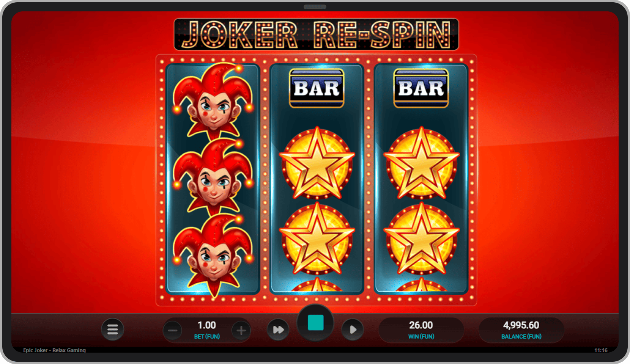
Task: Toggle the fast-forward turbo spin button
Action: click(x=278, y=329)
